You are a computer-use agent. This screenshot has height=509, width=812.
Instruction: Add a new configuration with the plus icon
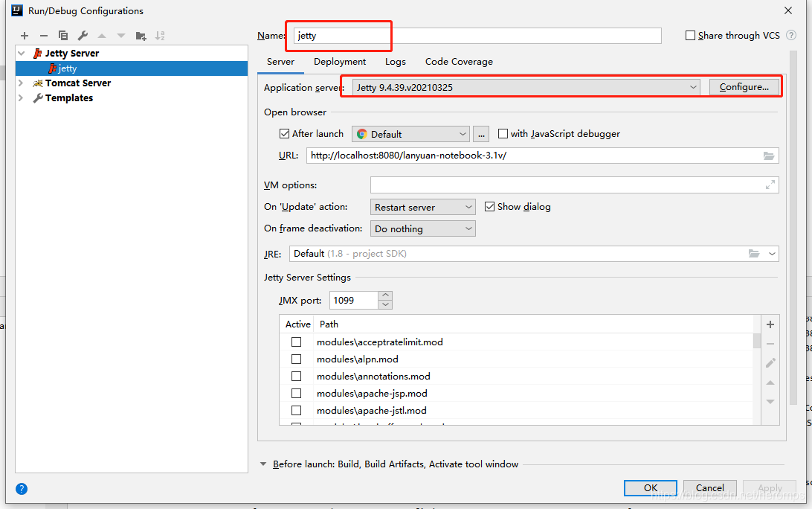(25, 36)
